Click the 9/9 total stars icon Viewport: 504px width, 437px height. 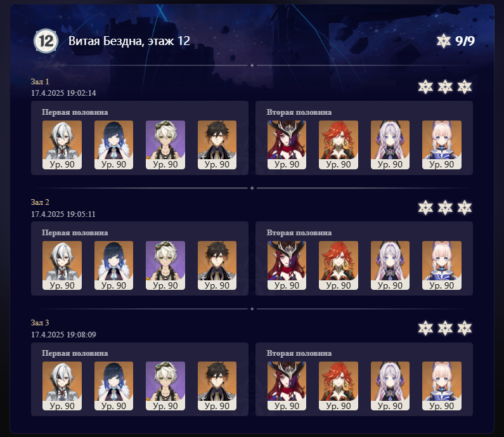pyautogui.click(x=443, y=41)
